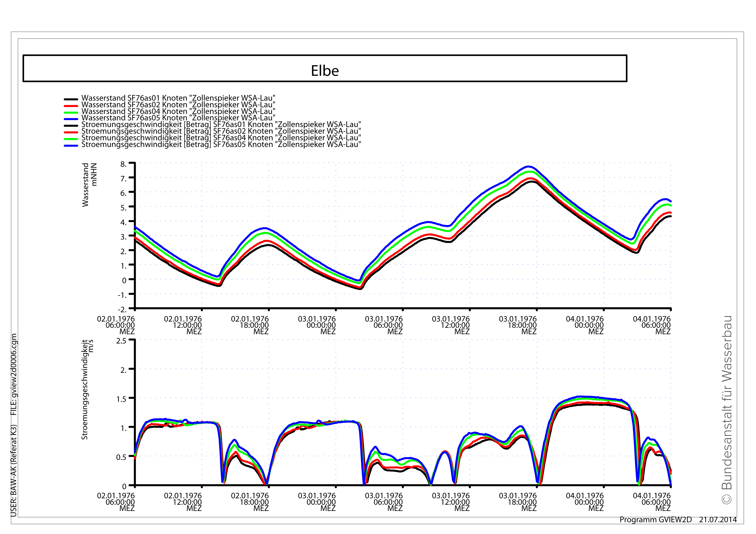The height and width of the screenshot is (534, 756).
Task: Click Stroemungsgeschwindigkeit [Betrag] SF76as04 legend text
Action: point(221,138)
